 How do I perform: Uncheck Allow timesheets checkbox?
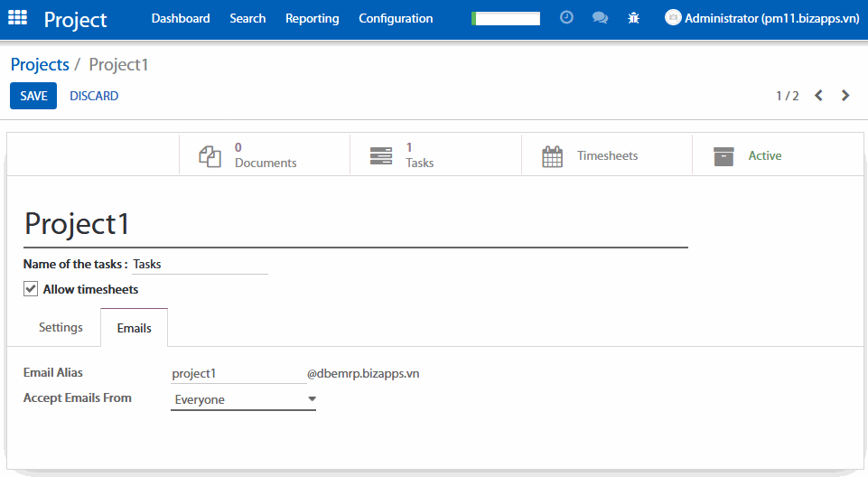pos(31,290)
